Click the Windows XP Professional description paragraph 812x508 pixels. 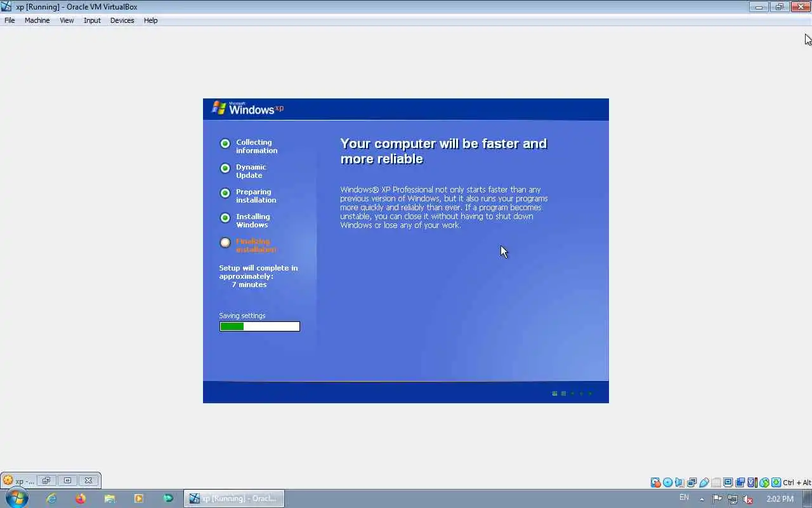(444, 207)
